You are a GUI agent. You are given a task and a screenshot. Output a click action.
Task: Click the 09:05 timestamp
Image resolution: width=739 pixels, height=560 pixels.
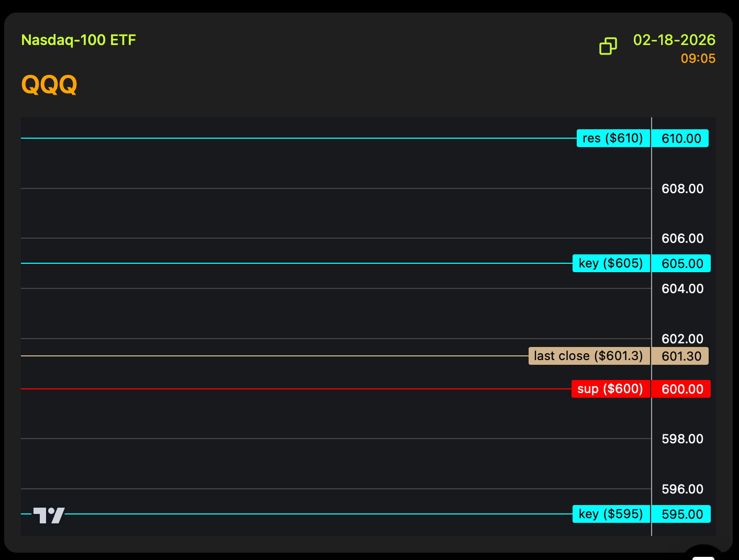[x=698, y=59]
